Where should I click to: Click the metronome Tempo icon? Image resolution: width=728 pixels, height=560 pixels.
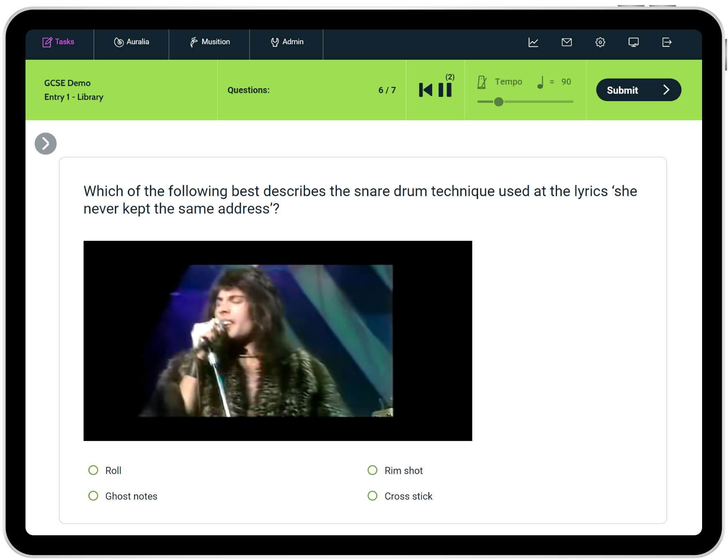click(x=482, y=82)
